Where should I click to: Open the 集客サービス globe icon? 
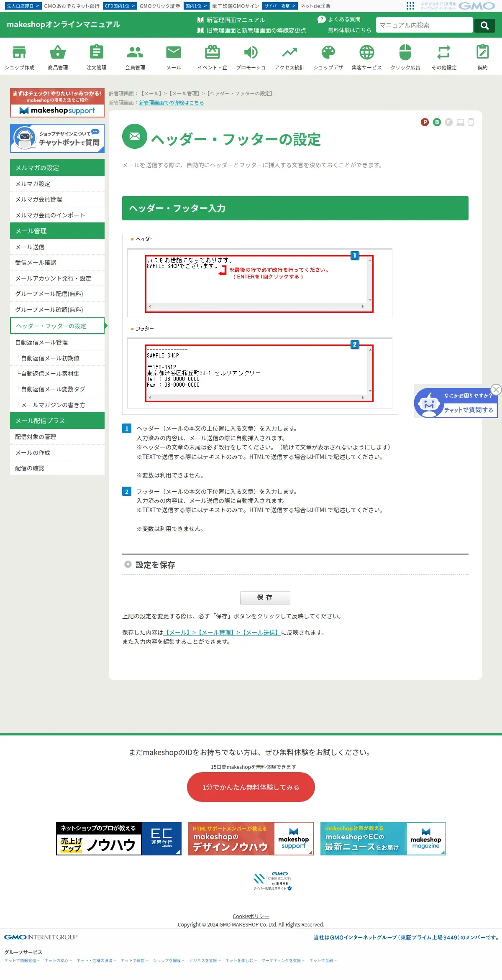(x=366, y=53)
